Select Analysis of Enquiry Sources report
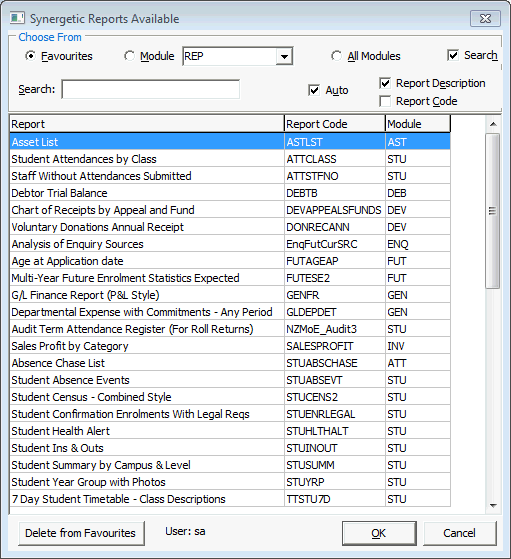Screen dimensions: 511x559 point(230,244)
